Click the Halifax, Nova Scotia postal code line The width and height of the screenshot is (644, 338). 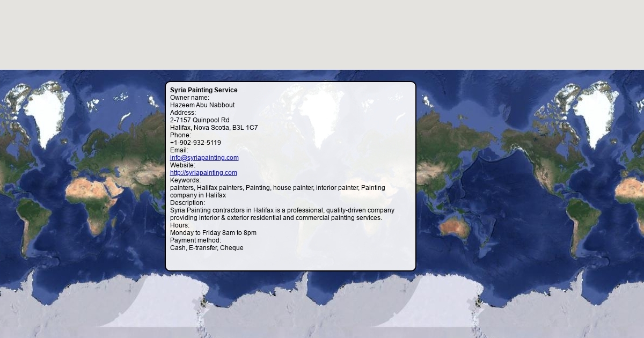214,128
